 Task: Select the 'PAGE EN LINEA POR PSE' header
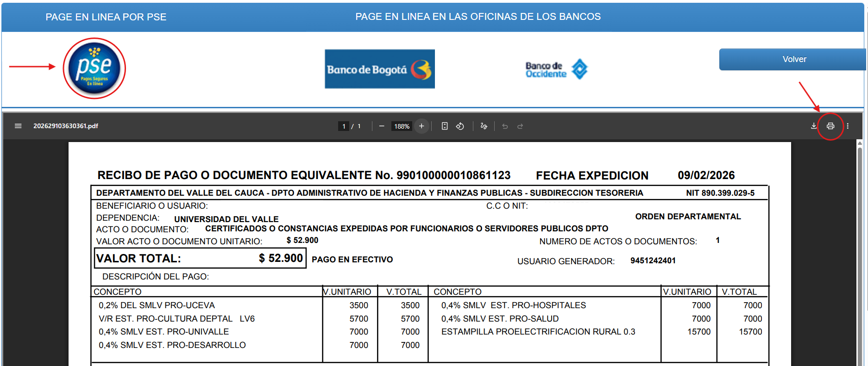click(x=106, y=17)
